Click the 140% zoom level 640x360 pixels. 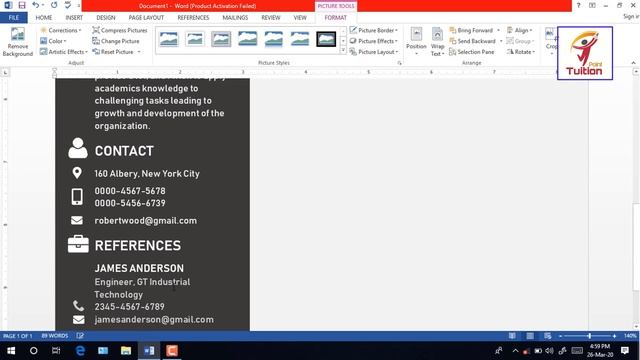click(630, 336)
